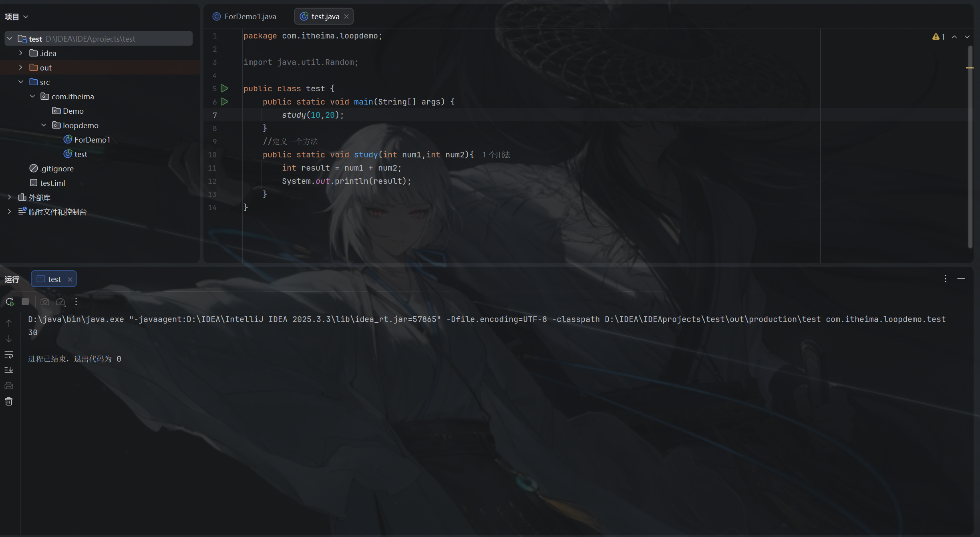
Task: Click the //定义一个方法 comment
Action: (290, 142)
